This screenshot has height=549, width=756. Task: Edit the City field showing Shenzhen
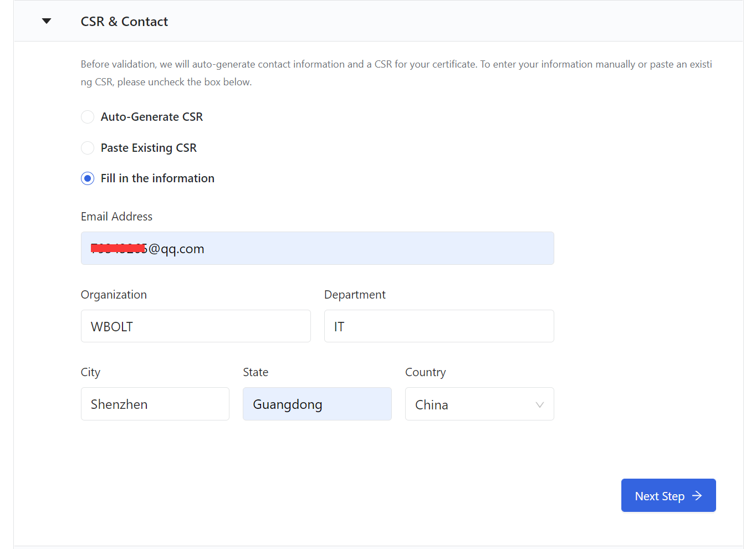click(155, 404)
